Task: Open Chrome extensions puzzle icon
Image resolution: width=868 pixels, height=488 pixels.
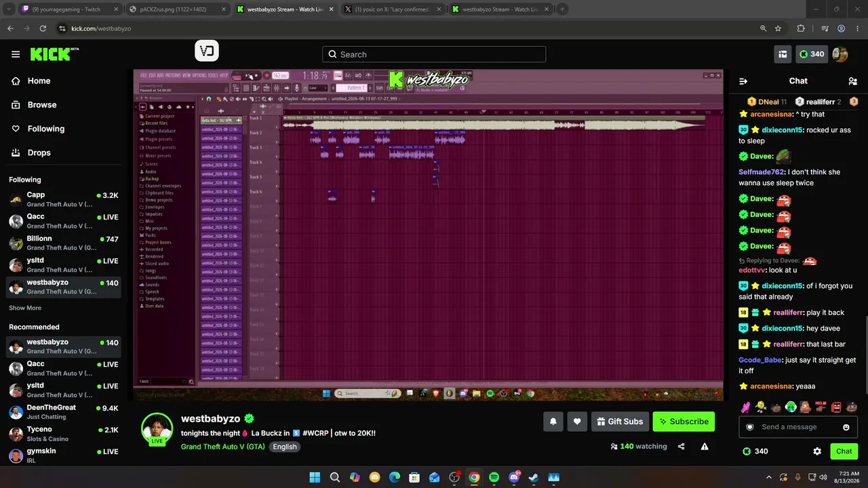Action: [801, 28]
